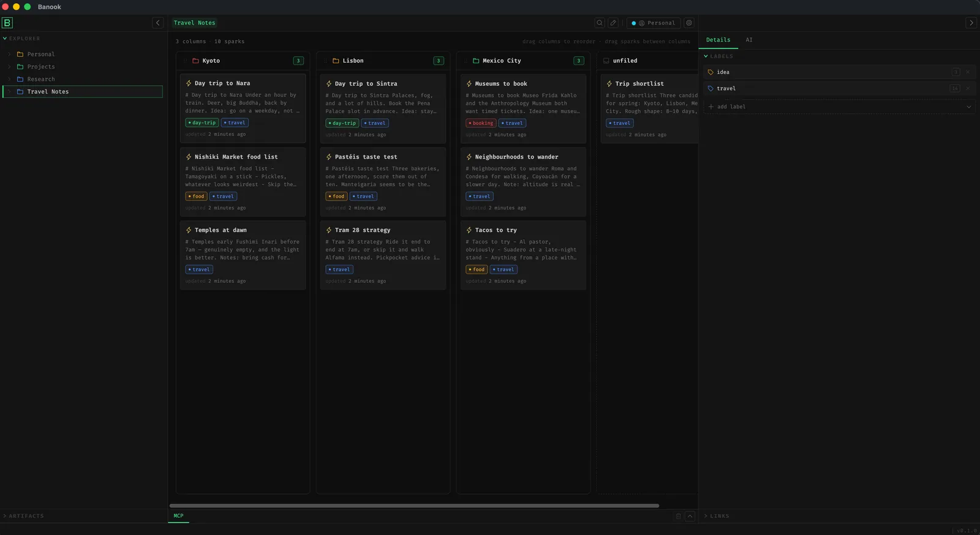Image resolution: width=980 pixels, height=535 pixels.
Task: Open the search tool in the toolbar
Action: click(x=600, y=23)
